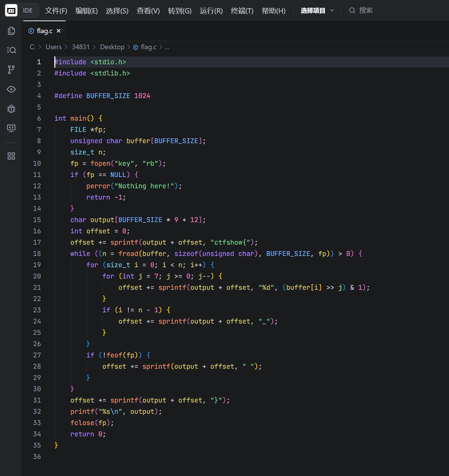Click the "return -1;" statement
This screenshot has height=476, width=449.
pos(106,197)
